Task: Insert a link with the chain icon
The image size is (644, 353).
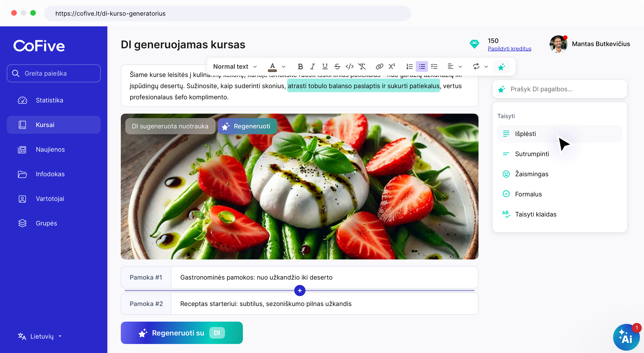Action: coord(379,66)
